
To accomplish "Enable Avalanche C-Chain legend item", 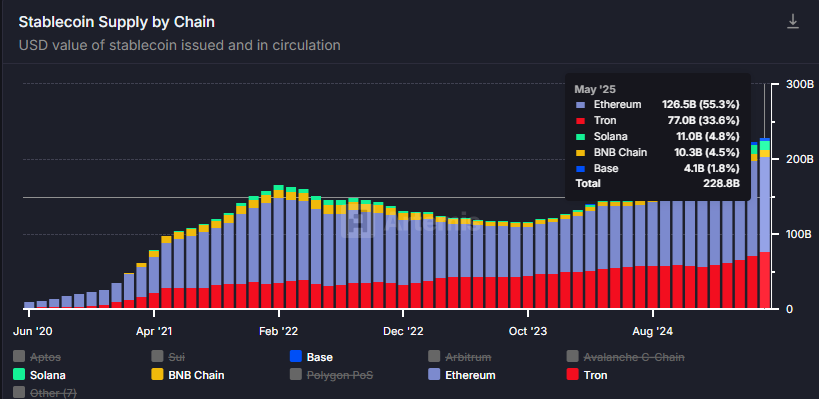I will (x=572, y=357).
